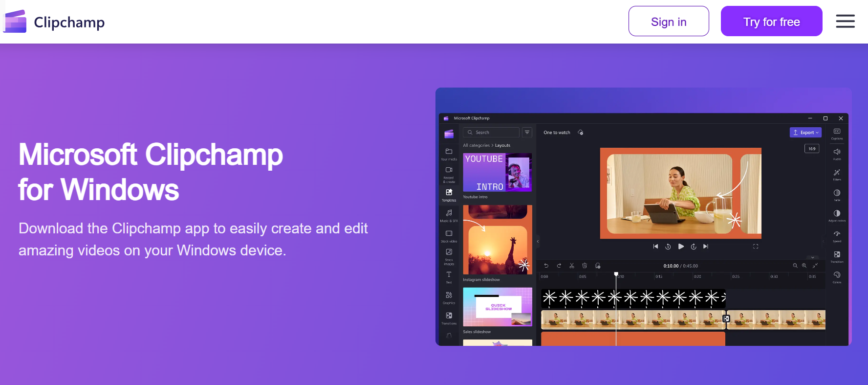Open the Speed settings icon
868x385 pixels.
pos(837,235)
